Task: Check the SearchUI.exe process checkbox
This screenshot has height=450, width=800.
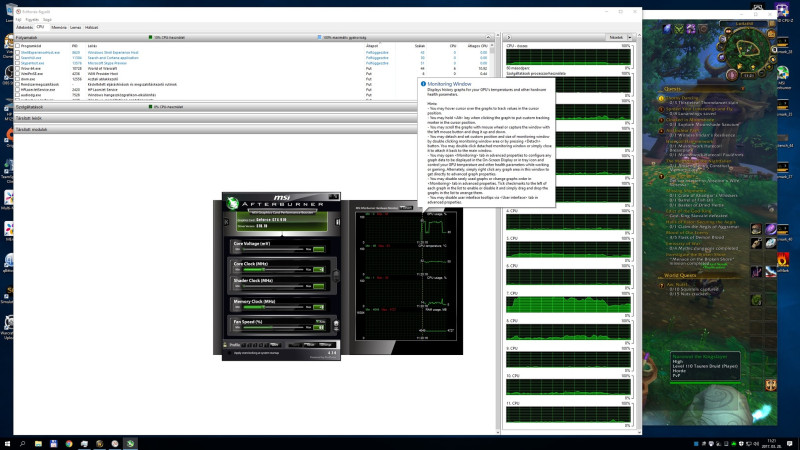Action: [x=18, y=58]
